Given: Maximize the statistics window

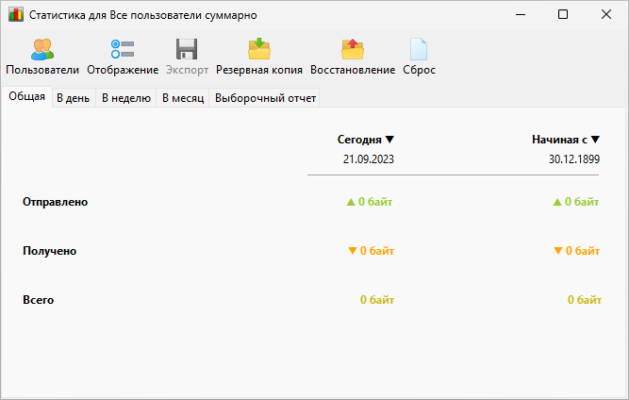Looking at the screenshot, I should click(x=563, y=15).
